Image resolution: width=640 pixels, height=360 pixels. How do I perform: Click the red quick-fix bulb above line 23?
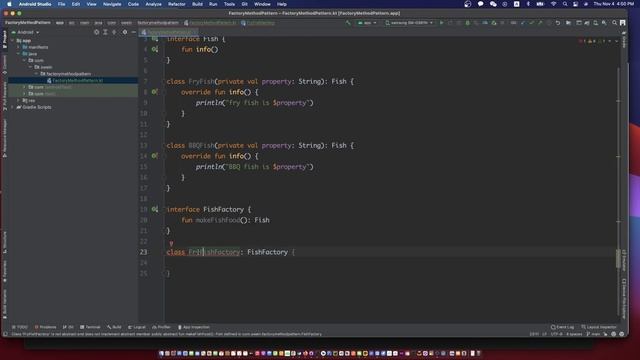tap(171, 243)
